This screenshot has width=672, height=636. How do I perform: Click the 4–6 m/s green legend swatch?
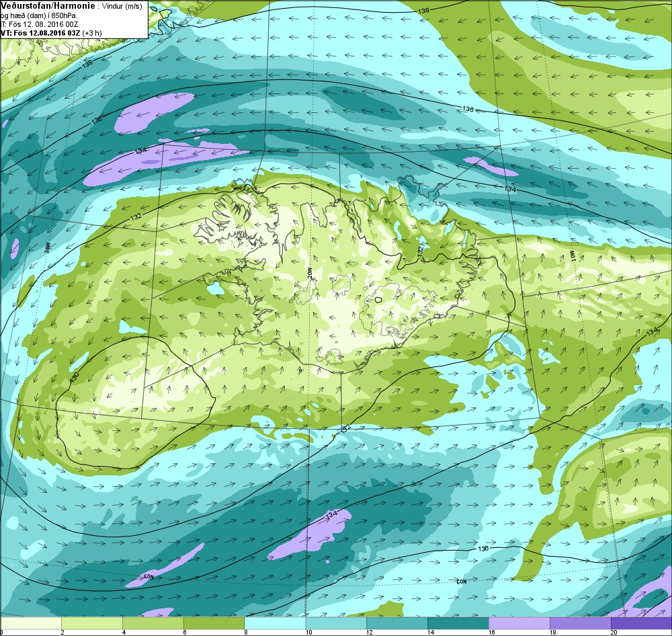click(153, 623)
